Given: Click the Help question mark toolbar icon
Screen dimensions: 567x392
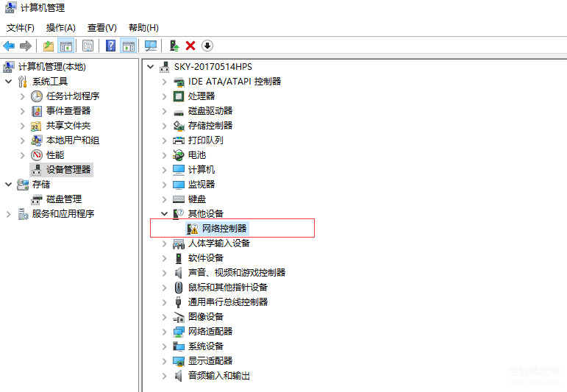Looking at the screenshot, I should pyautogui.click(x=110, y=46).
